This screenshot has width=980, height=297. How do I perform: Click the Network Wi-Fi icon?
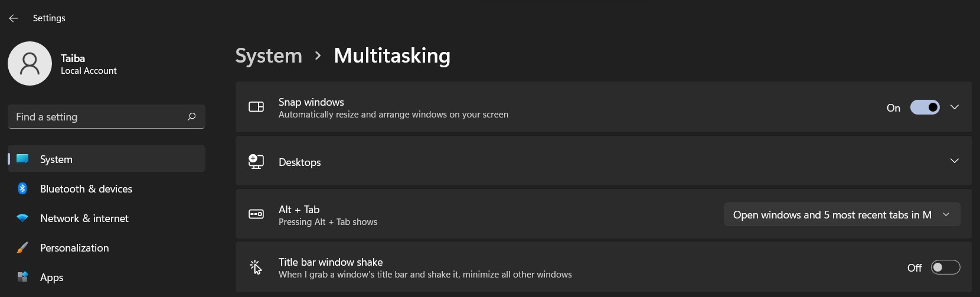pyautogui.click(x=22, y=218)
